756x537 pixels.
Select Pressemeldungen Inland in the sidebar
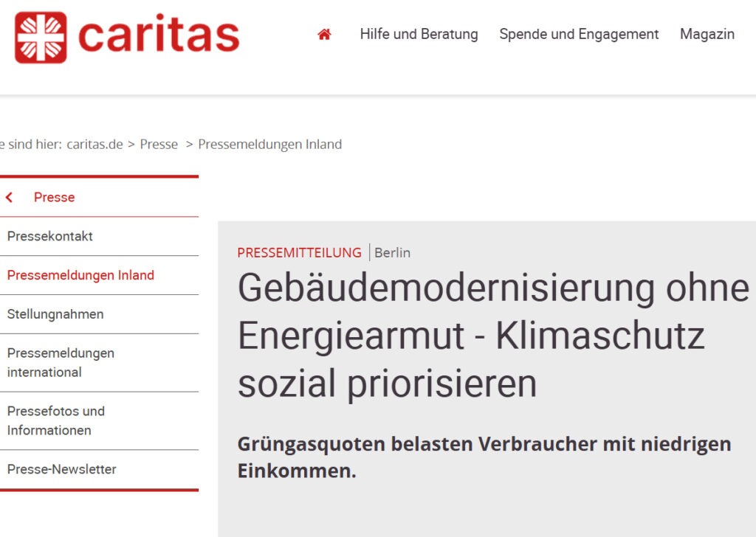click(x=80, y=275)
